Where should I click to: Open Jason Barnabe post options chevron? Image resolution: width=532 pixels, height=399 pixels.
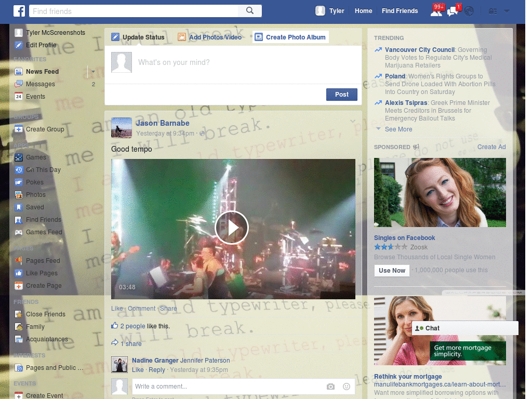point(353,121)
